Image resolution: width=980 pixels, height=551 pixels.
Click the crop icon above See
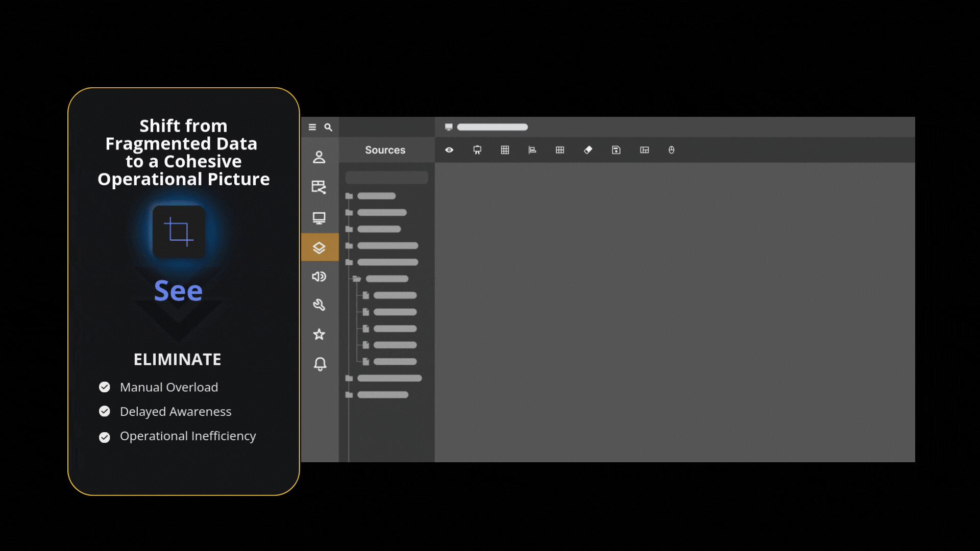pos(179,232)
